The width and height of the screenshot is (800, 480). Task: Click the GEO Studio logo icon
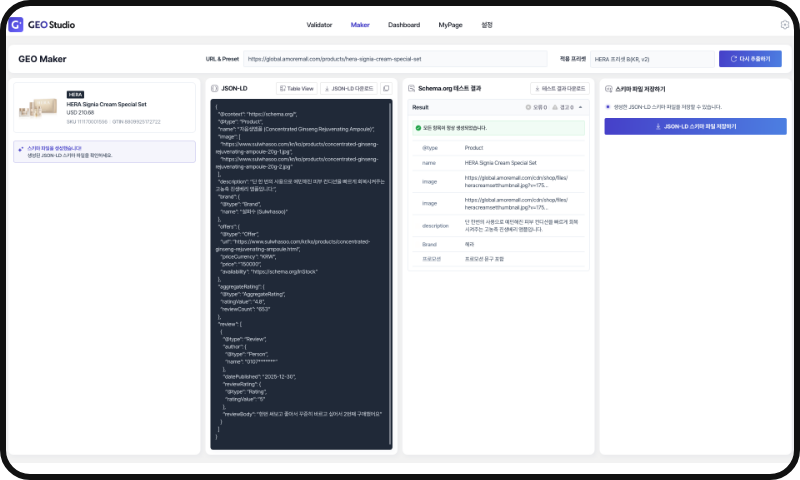[16, 24]
